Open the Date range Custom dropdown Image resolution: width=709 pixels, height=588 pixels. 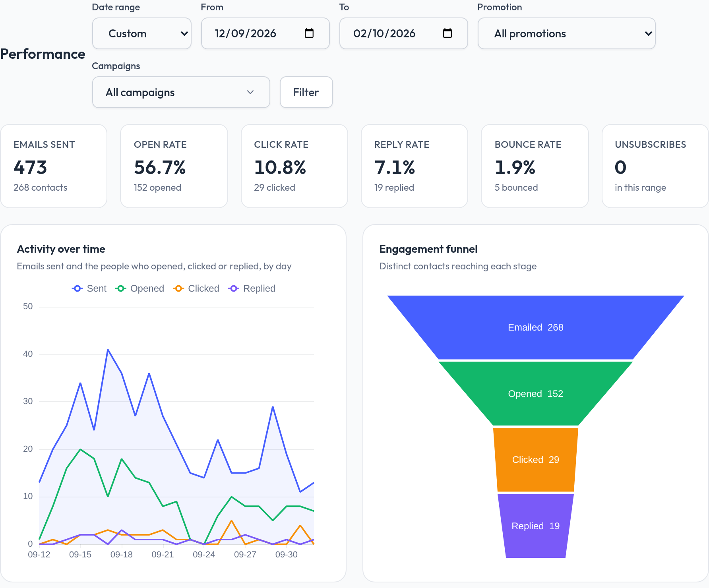[x=142, y=33]
